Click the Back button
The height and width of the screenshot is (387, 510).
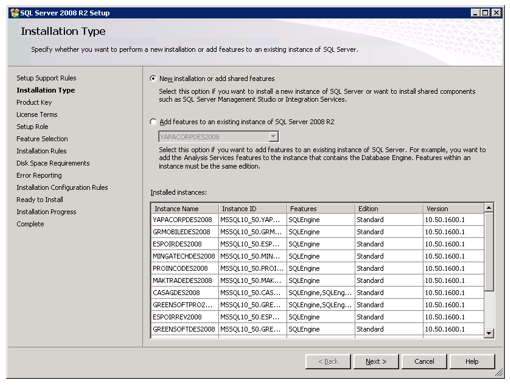click(328, 362)
